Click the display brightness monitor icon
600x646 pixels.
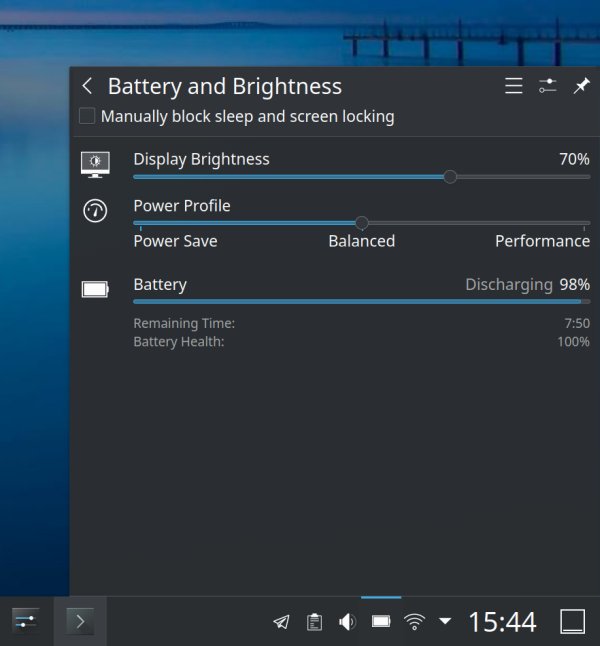[x=95, y=164]
